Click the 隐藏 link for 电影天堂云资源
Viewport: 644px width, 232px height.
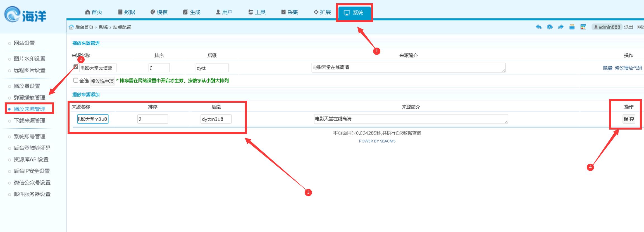pos(607,68)
